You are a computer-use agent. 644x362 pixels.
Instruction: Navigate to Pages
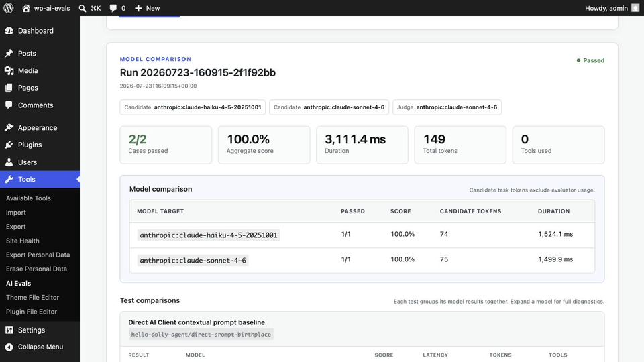28,88
